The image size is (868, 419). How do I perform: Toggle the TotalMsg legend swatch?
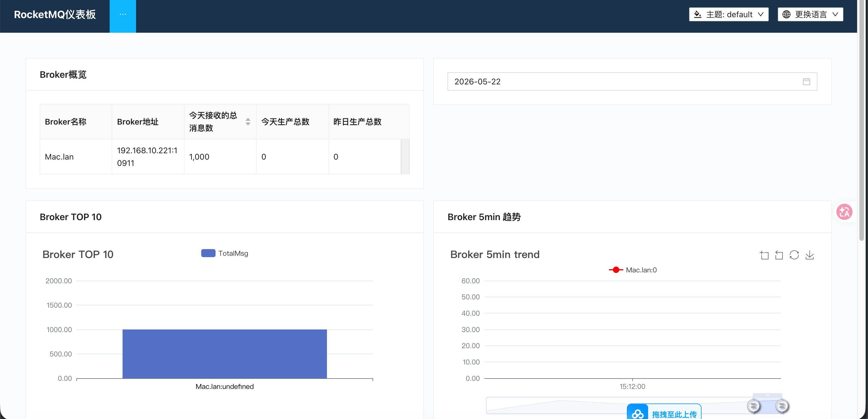click(208, 253)
